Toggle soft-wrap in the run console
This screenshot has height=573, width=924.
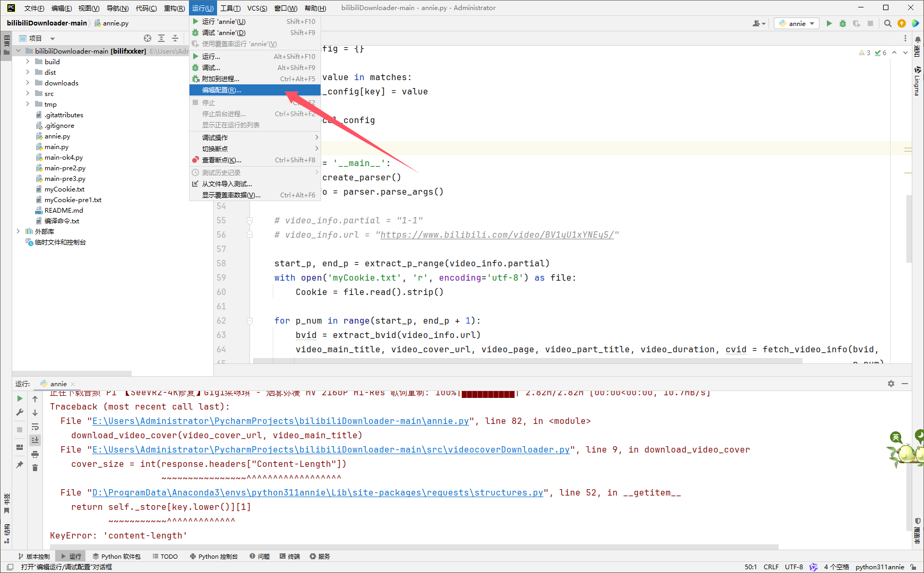[x=35, y=427]
